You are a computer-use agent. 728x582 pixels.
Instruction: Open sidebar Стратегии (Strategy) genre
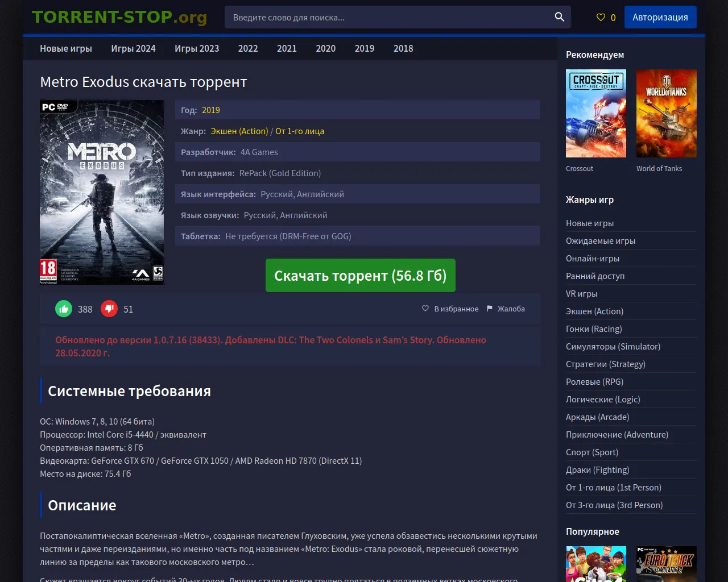pos(606,364)
